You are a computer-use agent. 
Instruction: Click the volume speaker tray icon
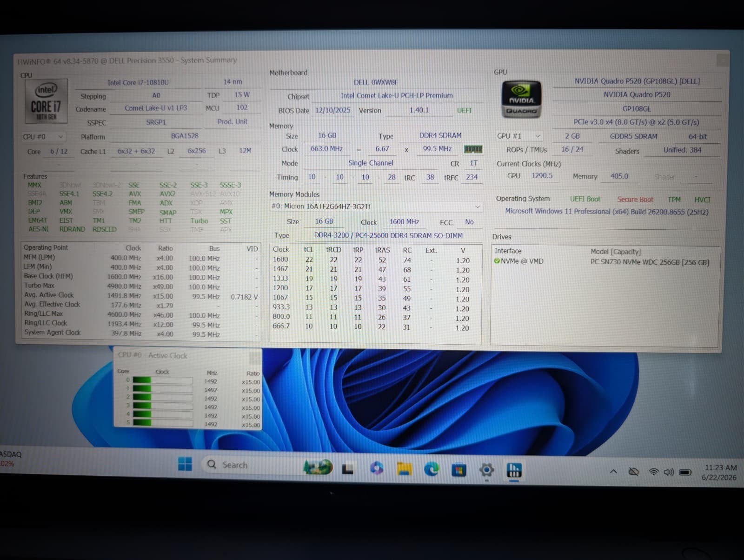click(x=669, y=472)
